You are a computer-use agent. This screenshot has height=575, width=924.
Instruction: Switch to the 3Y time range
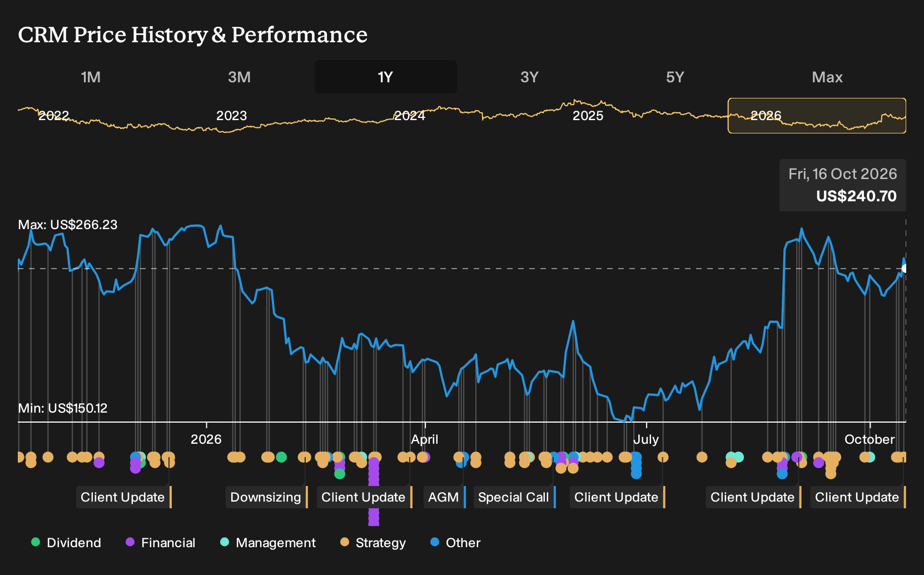tap(529, 77)
